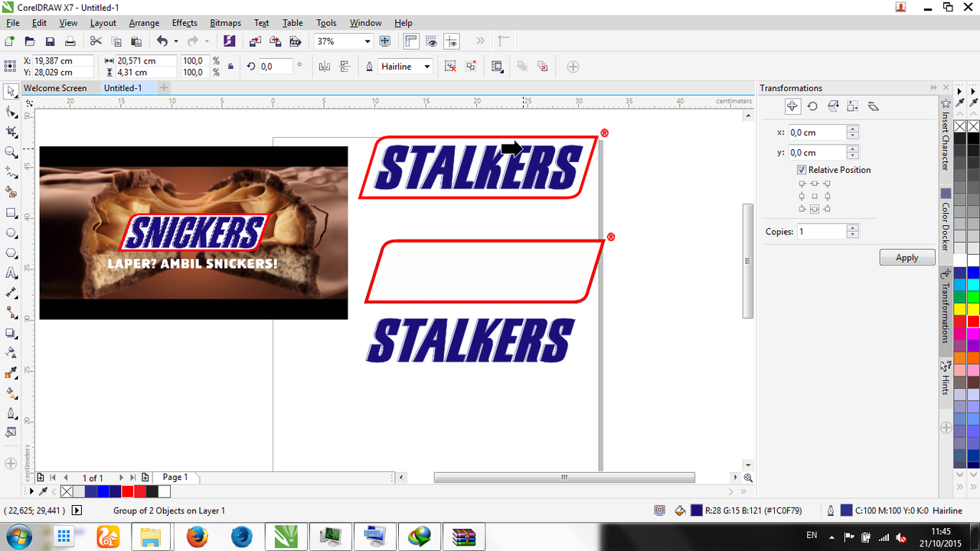Select the Ellipse tool
980x551 pixels.
(11, 233)
